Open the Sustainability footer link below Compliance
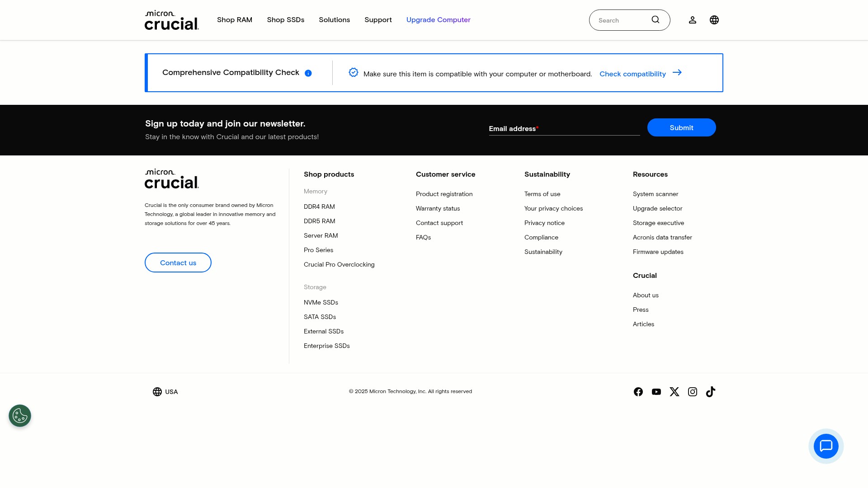 point(543,252)
